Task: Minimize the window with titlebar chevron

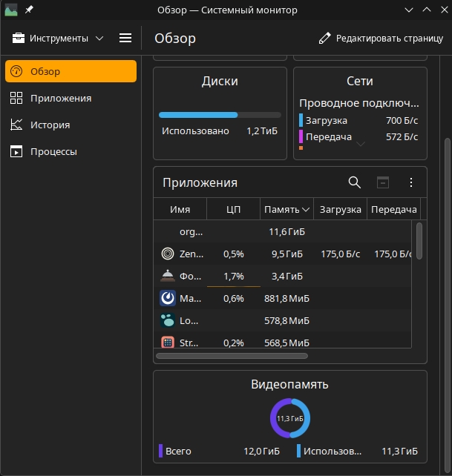Action: click(x=409, y=10)
